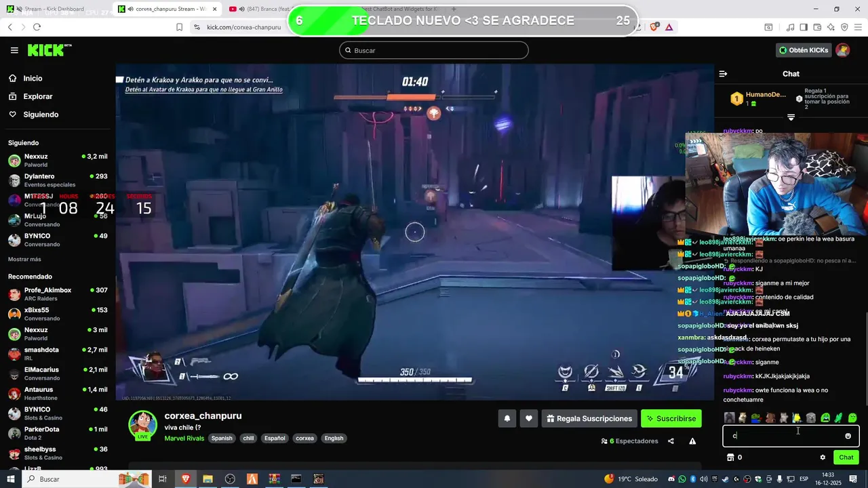
Task: Expand followed channels with Mostrar más
Action: tap(24, 260)
